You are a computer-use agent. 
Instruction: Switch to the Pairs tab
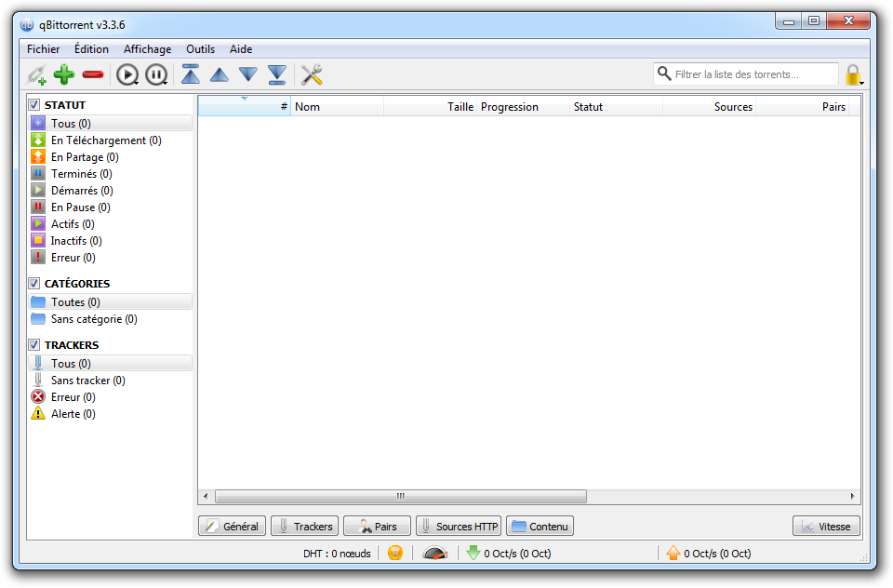[x=376, y=526]
